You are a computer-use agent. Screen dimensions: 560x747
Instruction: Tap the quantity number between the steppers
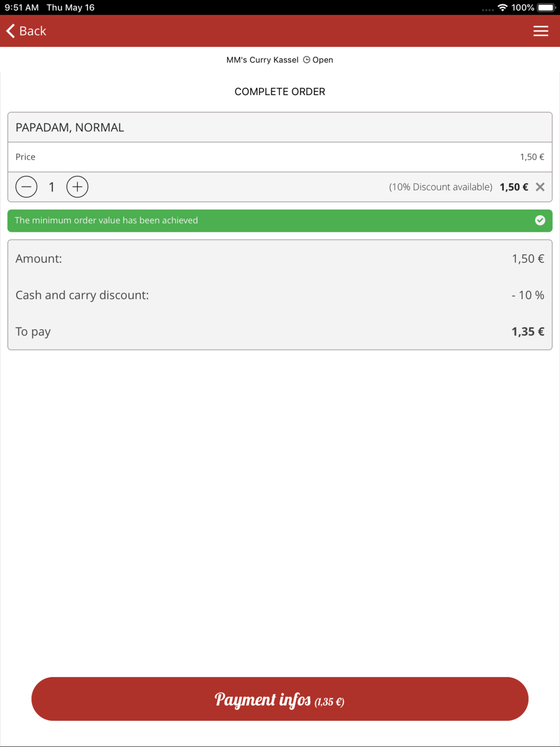[52, 187]
